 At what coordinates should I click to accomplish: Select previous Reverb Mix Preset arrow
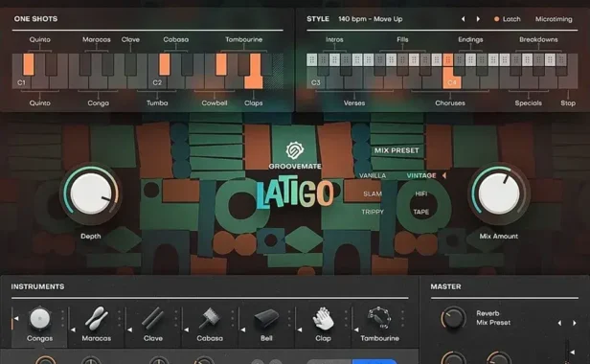(559, 323)
